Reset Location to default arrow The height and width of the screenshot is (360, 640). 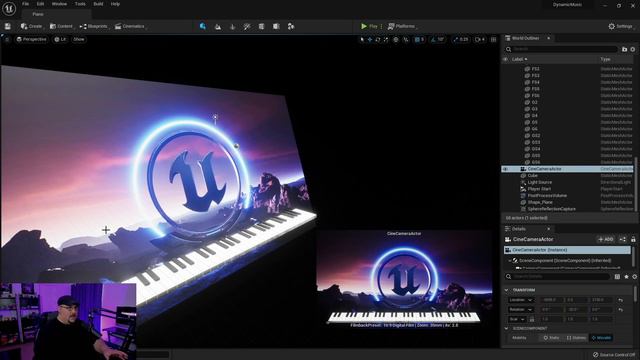[620, 300]
